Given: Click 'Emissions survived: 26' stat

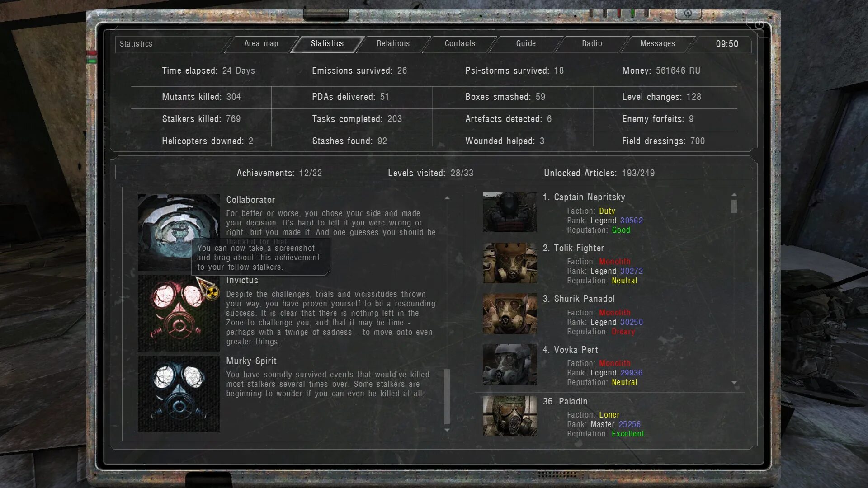Looking at the screenshot, I should (359, 70).
